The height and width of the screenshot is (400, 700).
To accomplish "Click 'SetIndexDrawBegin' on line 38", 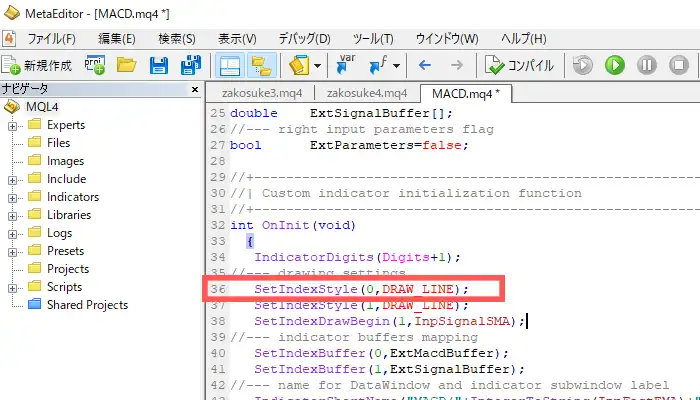I will pos(322,321).
